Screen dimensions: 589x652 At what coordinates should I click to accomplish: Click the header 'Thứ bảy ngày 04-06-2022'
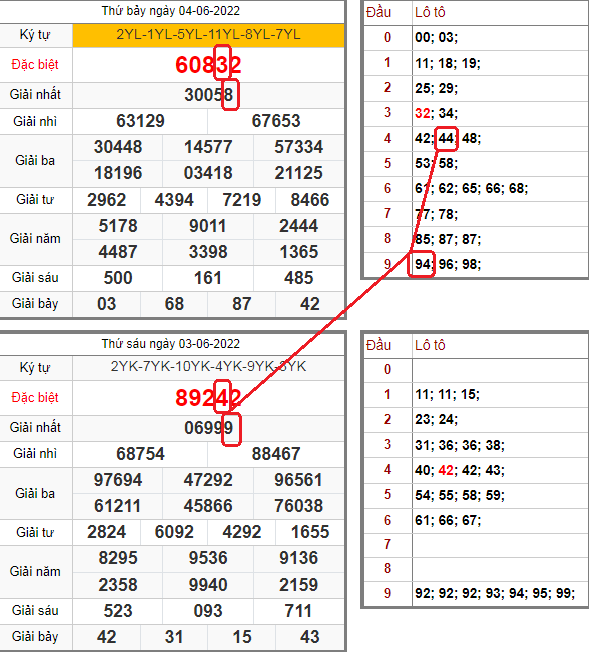[x=171, y=11]
